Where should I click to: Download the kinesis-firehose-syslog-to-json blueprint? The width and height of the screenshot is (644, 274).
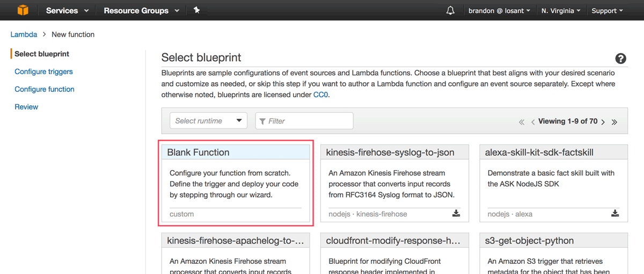pos(456,213)
